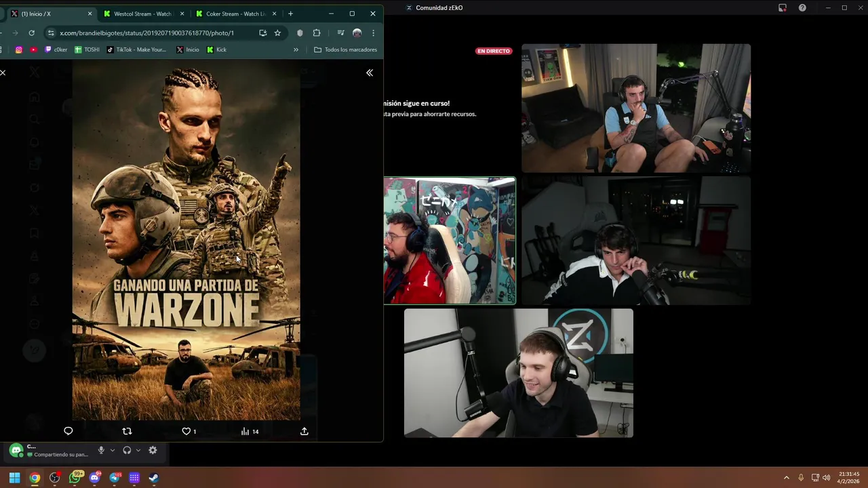Open the TikTok - Make Your... bookmark
Screen dimensions: 868x488
[x=136, y=49]
